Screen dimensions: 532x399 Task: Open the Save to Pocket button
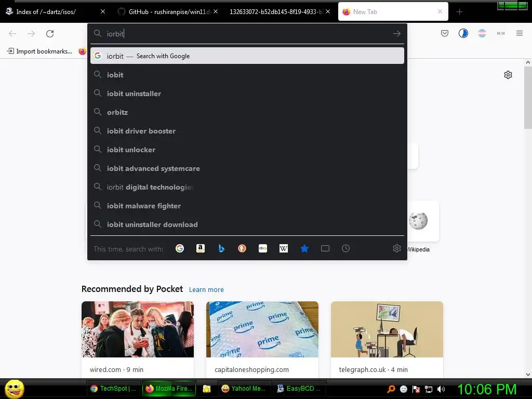[x=445, y=33]
